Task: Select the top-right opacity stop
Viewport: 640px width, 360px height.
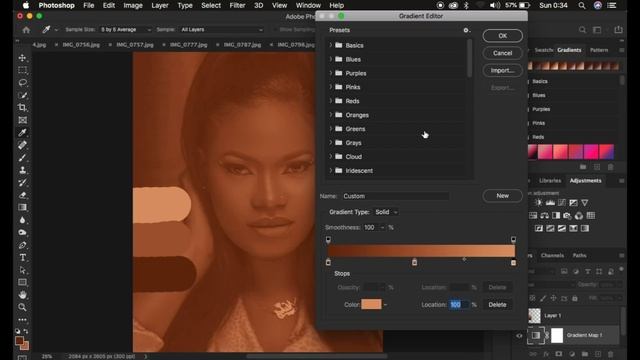Action: [x=513, y=240]
